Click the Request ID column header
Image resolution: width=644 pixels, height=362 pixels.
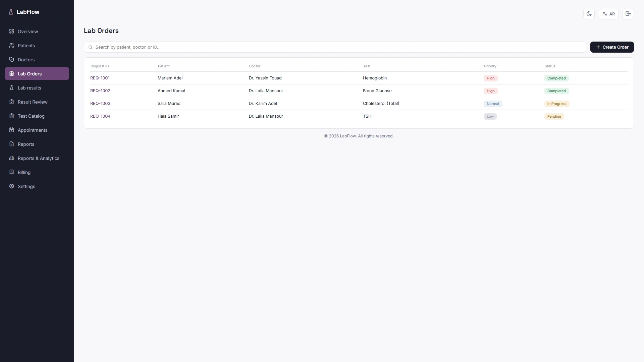(x=100, y=66)
